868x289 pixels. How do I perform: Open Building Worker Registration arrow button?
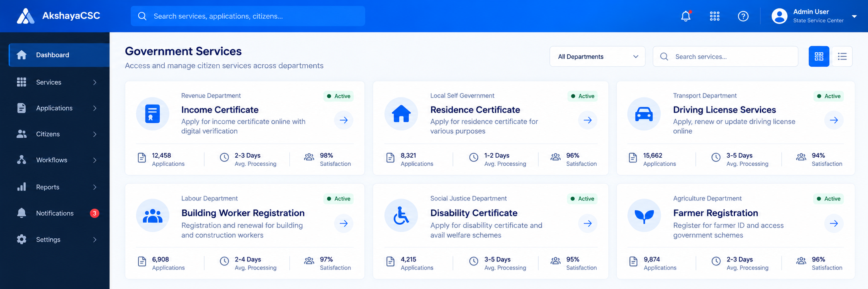[344, 223]
